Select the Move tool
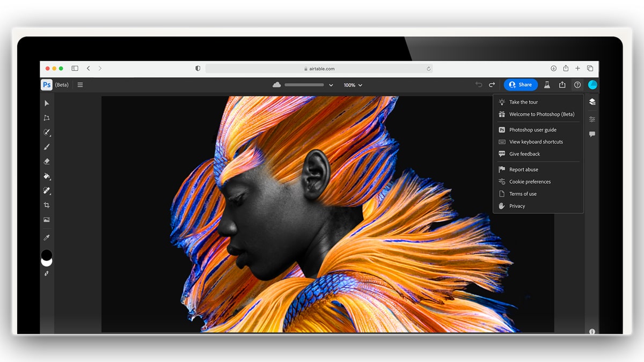The image size is (644, 362). [47, 103]
